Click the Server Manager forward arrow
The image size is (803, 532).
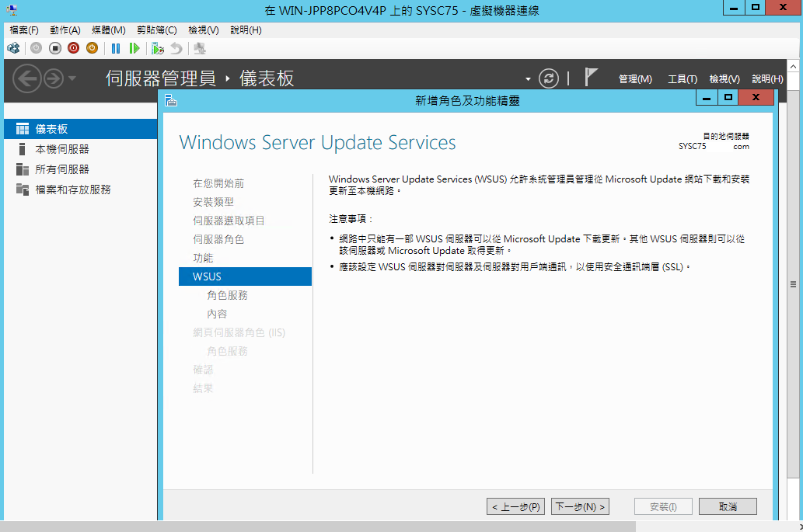tap(54, 78)
